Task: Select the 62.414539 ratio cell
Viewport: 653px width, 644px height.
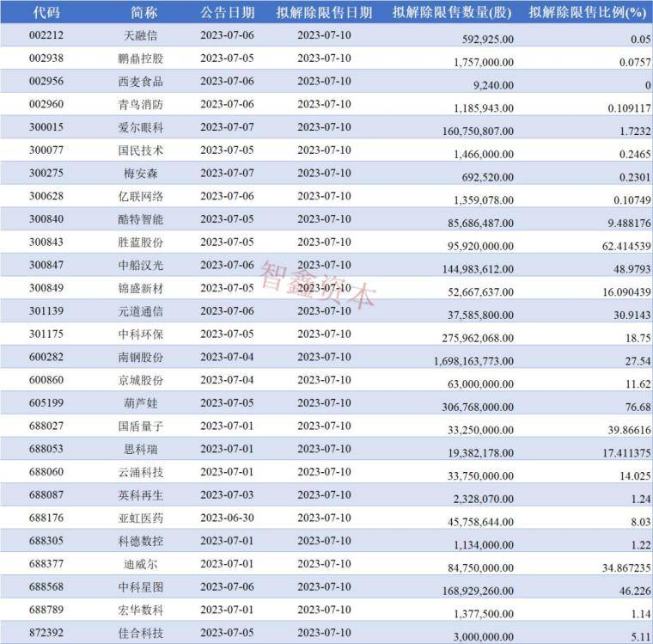Action: tap(619, 243)
